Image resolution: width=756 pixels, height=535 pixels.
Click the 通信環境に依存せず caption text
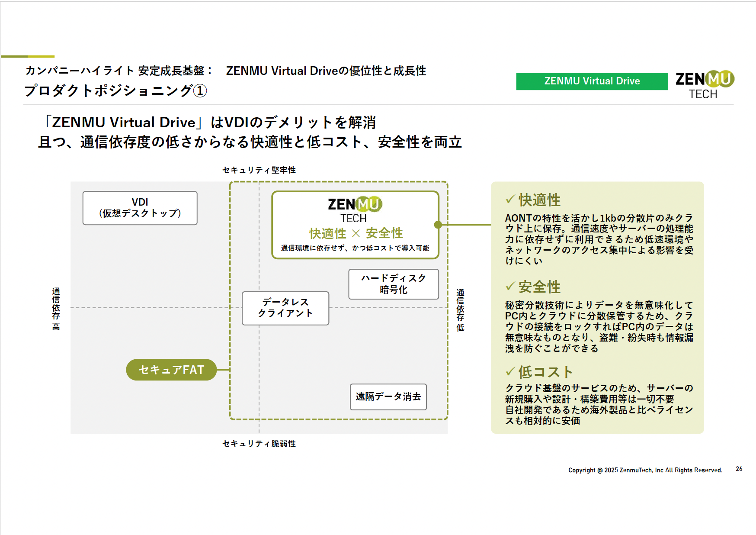355,248
